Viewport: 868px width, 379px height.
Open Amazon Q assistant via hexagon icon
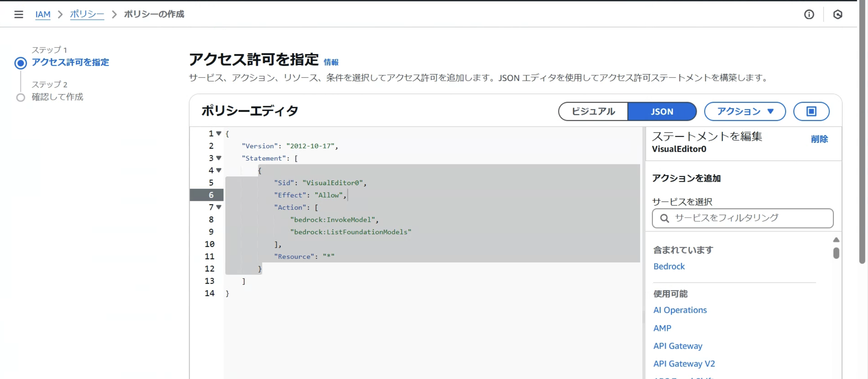[838, 14]
